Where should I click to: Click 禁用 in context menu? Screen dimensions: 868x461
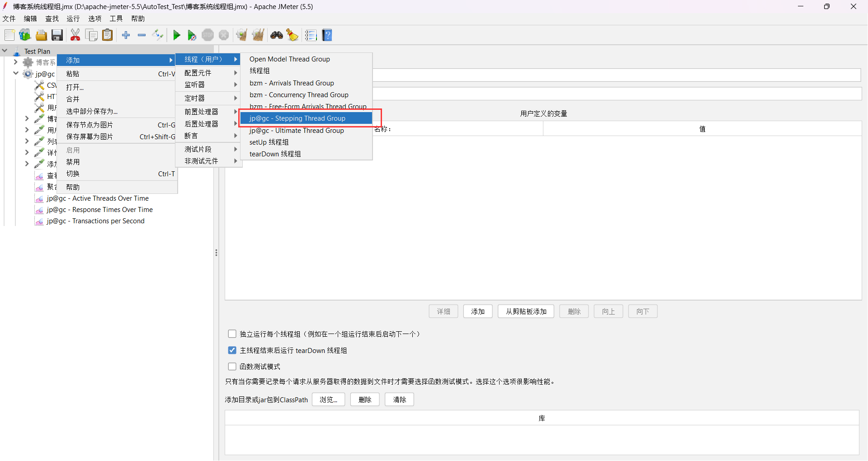tap(117, 162)
